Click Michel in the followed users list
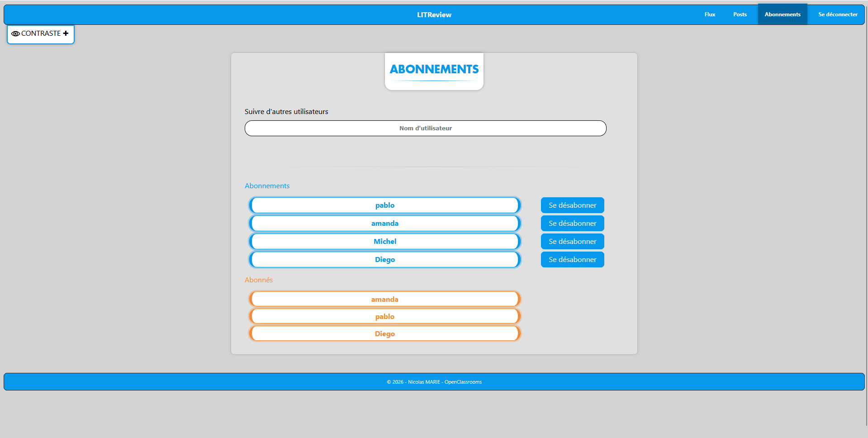 click(x=384, y=242)
